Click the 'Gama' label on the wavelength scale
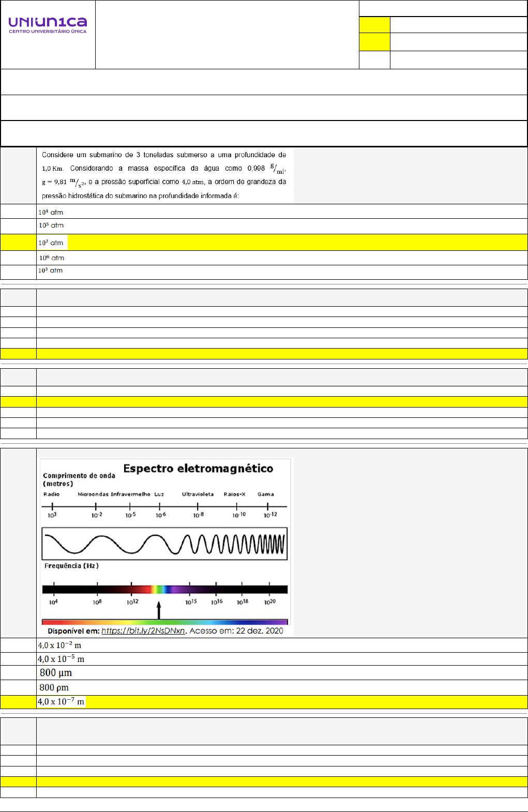The image size is (528, 812). [266, 494]
